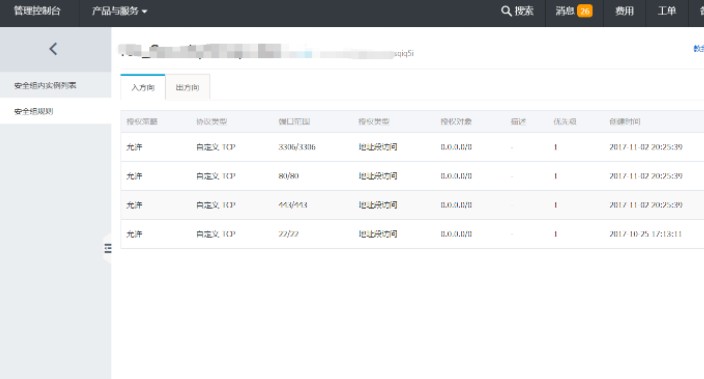
Task: Click 地址段访问 in the 443/443 row
Action: pyautogui.click(x=378, y=205)
